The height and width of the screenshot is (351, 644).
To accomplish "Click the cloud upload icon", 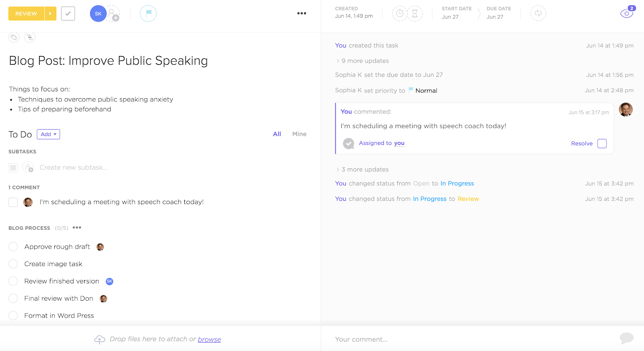I will 99,339.
